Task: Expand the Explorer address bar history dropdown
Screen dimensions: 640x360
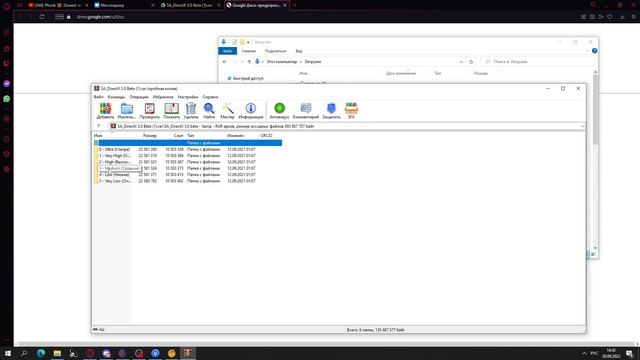Action: point(461,62)
